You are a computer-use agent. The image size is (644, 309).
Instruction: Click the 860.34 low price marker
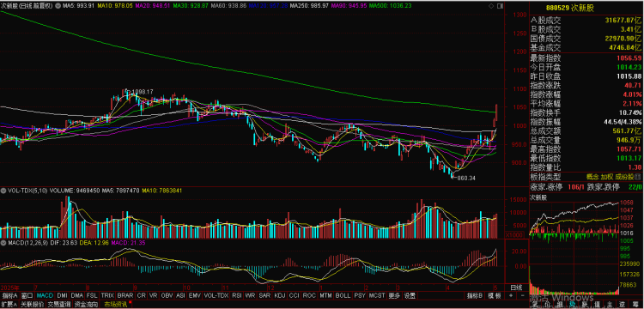pos(465,178)
